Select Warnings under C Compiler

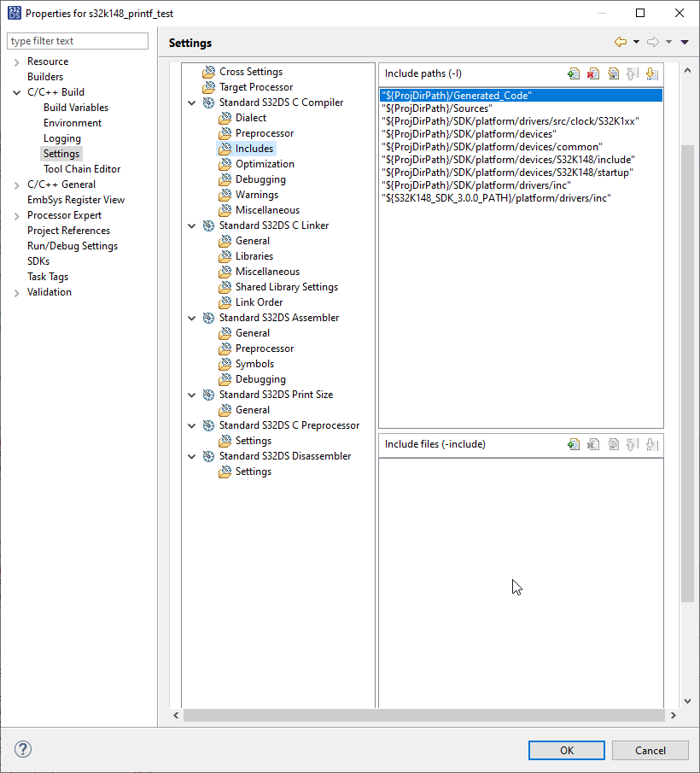pos(257,195)
